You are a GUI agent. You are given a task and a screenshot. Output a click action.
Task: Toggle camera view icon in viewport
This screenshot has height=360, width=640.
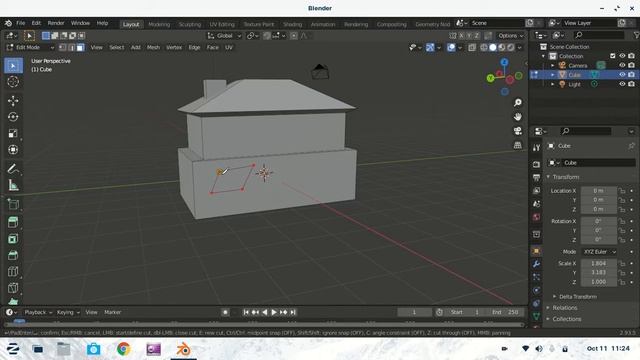(518, 131)
